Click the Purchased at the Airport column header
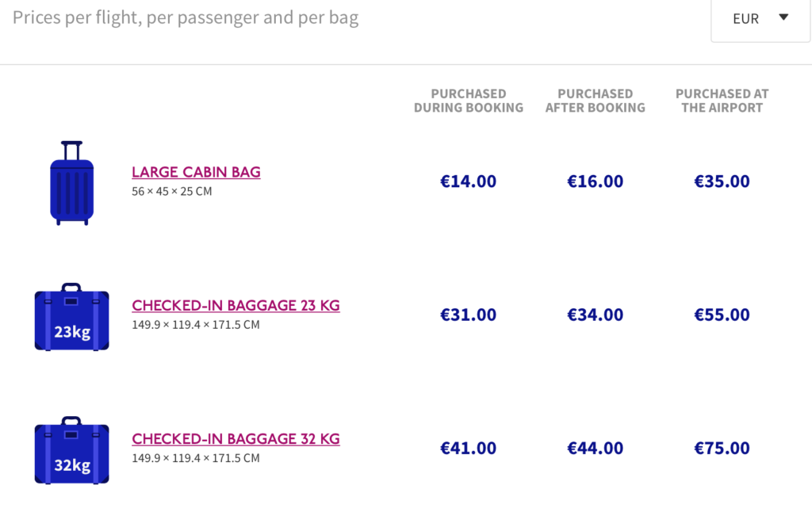Viewport: 812px width, 508px height. click(x=722, y=101)
